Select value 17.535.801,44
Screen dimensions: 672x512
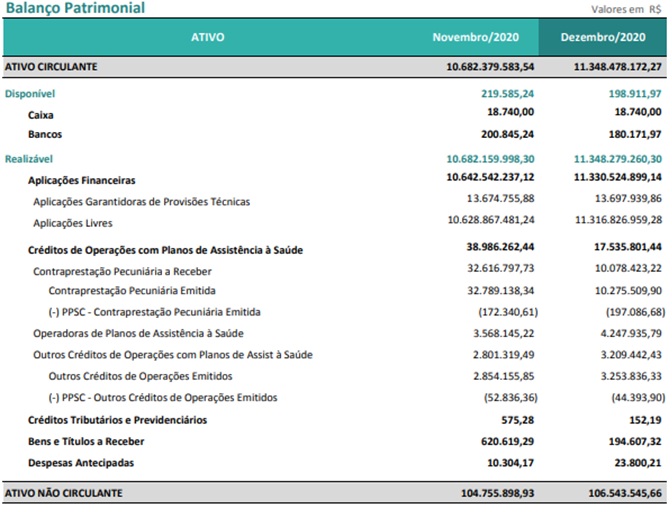[628, 247]
